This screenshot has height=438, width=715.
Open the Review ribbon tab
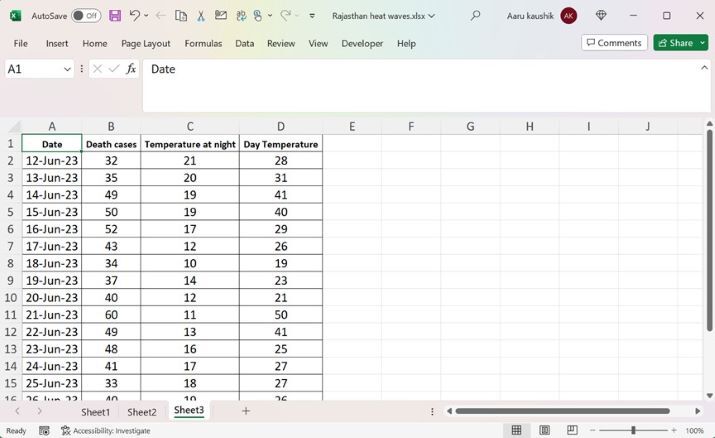coord(281,43)
